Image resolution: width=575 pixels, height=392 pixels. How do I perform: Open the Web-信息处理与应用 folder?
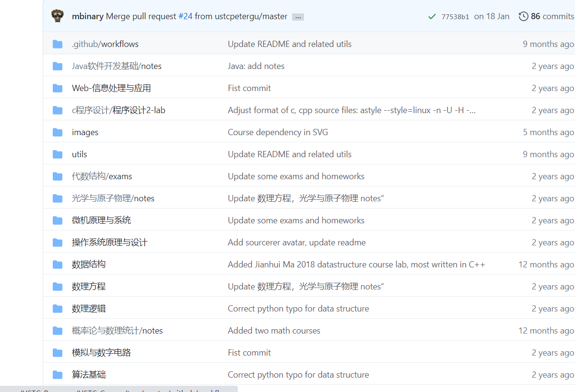coord(111,88)
